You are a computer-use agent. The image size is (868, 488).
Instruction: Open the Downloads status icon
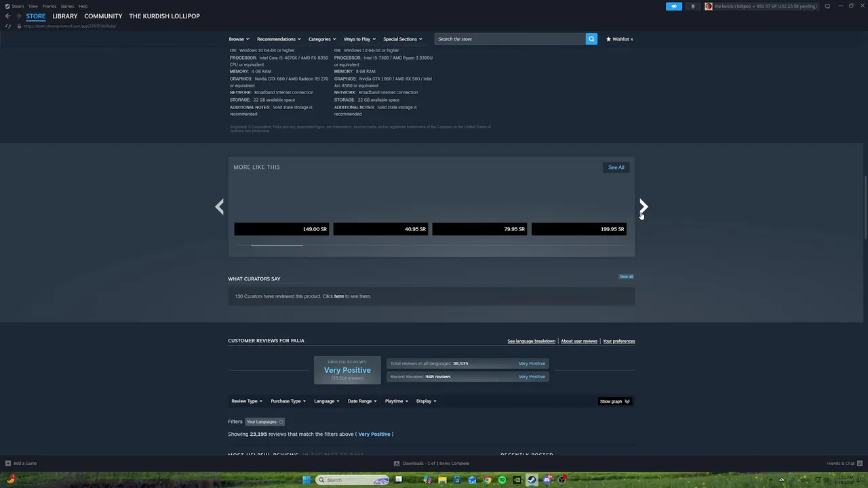(x=397, y=464)
